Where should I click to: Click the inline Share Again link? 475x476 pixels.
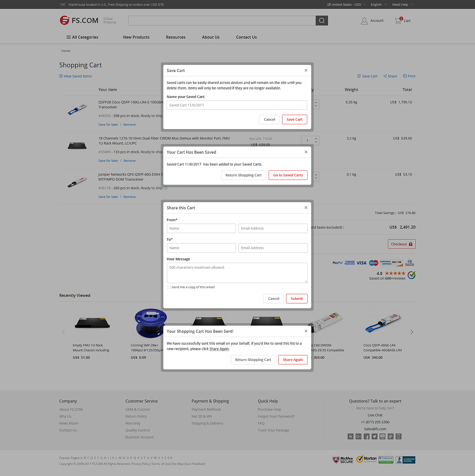click(x=219, y=349)
